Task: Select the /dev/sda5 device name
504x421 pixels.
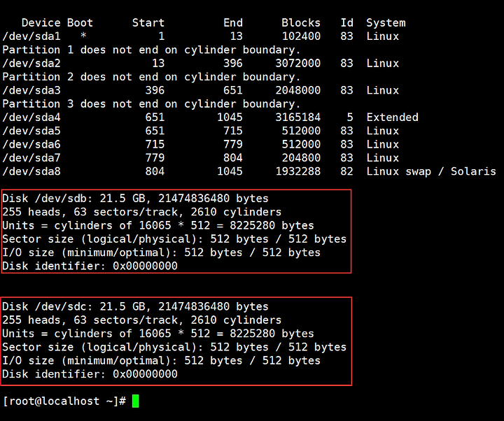Action: click(x=31, y=131)
